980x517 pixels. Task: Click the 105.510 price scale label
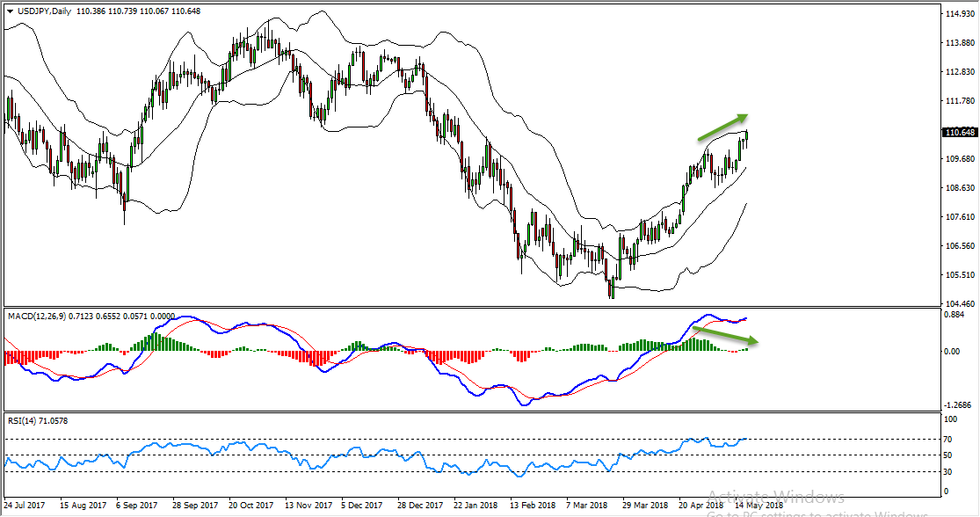tap(962, 274)
